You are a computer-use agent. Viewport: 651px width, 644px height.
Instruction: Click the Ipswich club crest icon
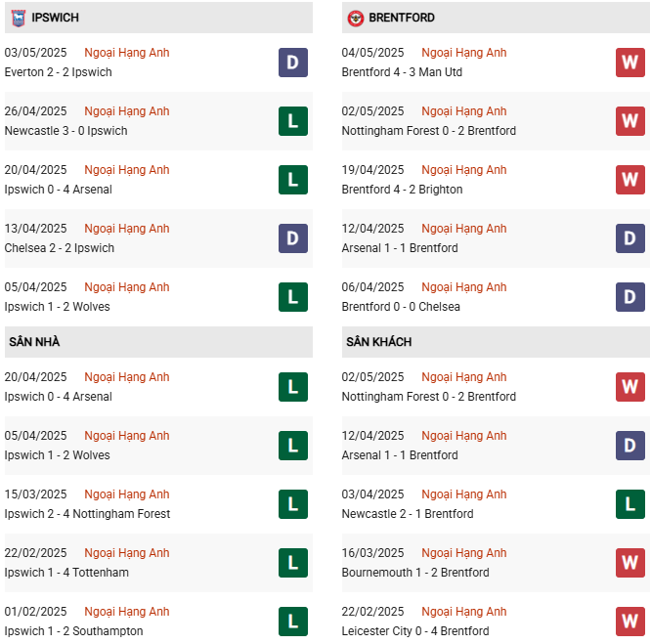click(x=19, y=18)
